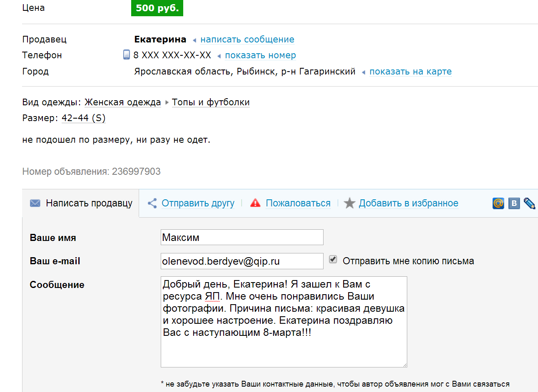
Task: Click the star icon for favorites
Action: [349, 203]
